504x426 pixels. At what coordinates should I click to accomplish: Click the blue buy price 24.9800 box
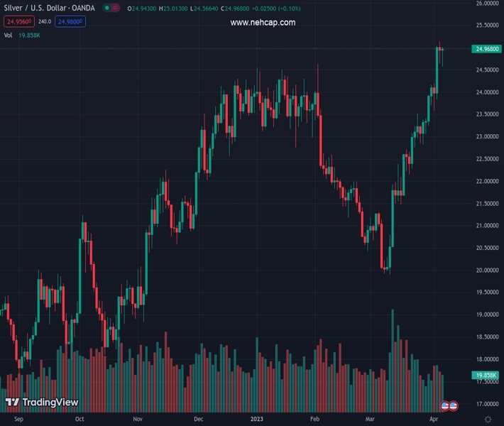pos(70,22)
